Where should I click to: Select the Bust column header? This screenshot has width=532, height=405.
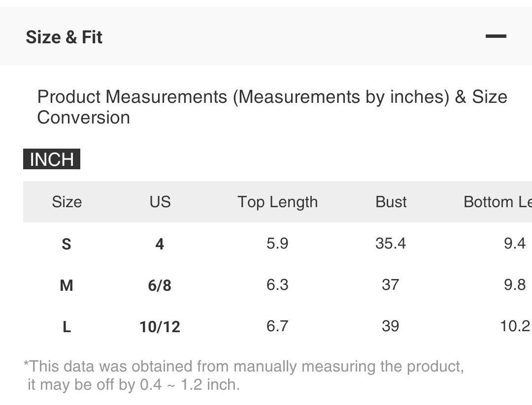[391, 202]
